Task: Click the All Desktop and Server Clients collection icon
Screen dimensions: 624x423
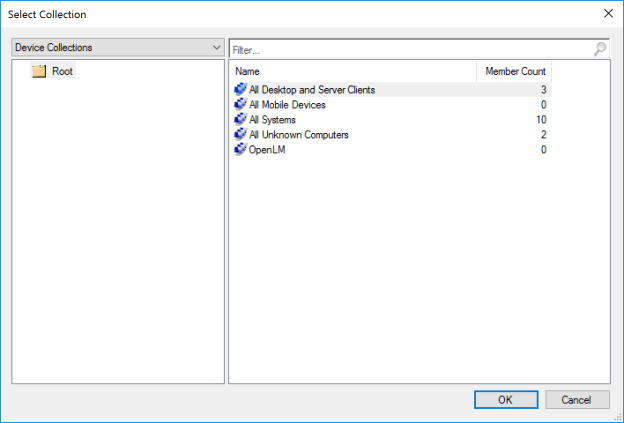Action: [x=240, y=90]
